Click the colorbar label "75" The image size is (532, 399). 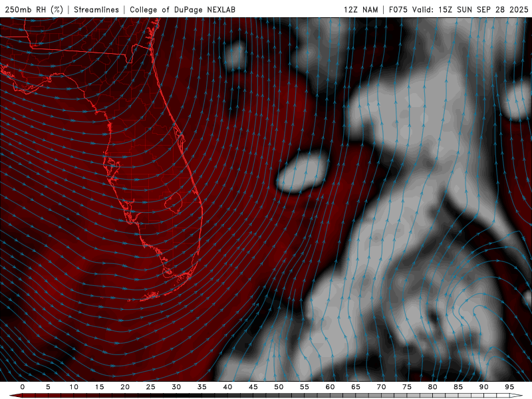[x=407, y=387]
